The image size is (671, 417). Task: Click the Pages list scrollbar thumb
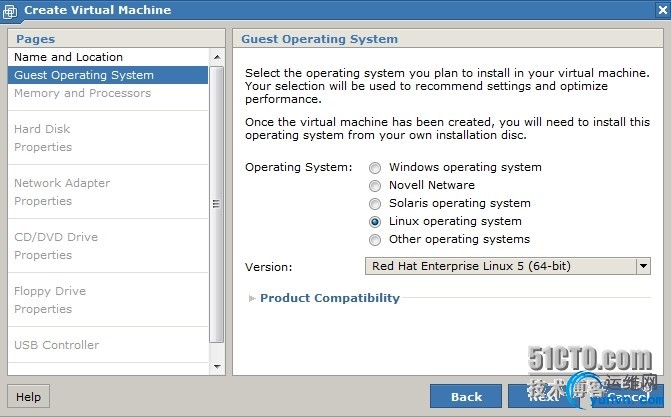[216, 200]
